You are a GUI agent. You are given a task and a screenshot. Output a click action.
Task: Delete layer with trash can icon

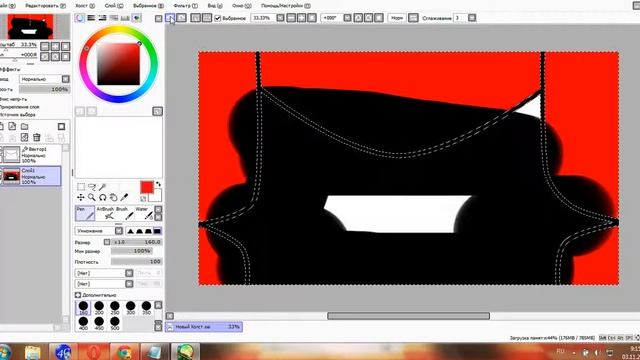(37, 138)
